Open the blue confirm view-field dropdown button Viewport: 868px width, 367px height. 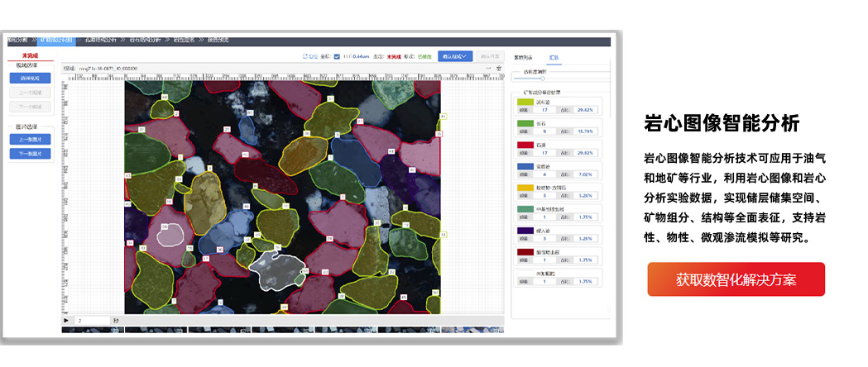(455, 56)
